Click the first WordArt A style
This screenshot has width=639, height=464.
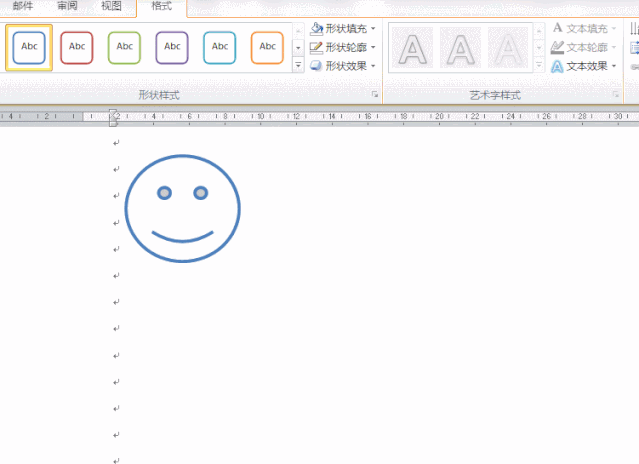[x=412, y=48]
